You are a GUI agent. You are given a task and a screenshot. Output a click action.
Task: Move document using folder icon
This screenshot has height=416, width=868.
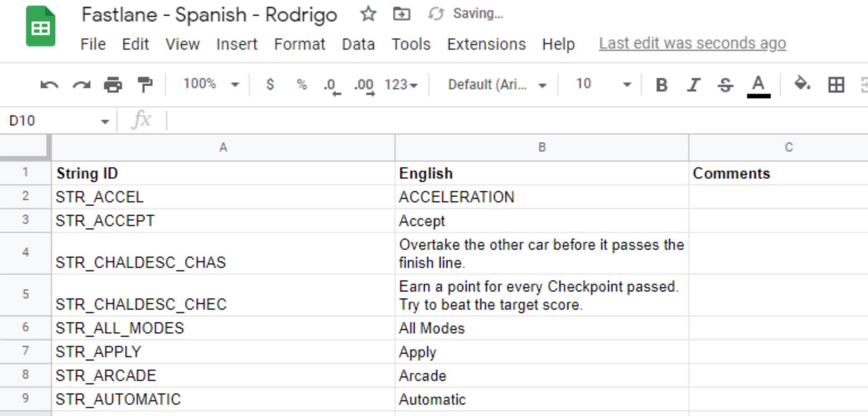tap(401, 14)
